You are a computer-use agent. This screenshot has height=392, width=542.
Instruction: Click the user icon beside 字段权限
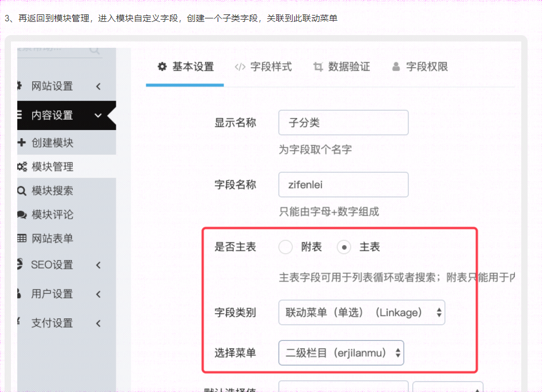[x=396, y=67]
